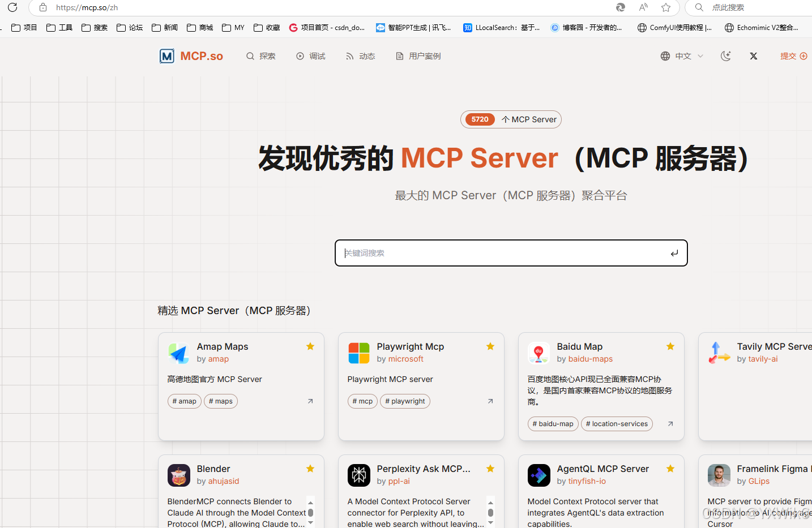Open the 商城 bookmarks folder

pyautogui.click(x=200, y=28)
